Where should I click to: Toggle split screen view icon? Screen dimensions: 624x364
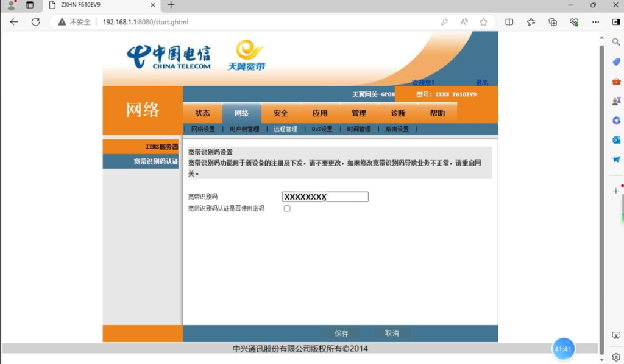click(509, 22)
